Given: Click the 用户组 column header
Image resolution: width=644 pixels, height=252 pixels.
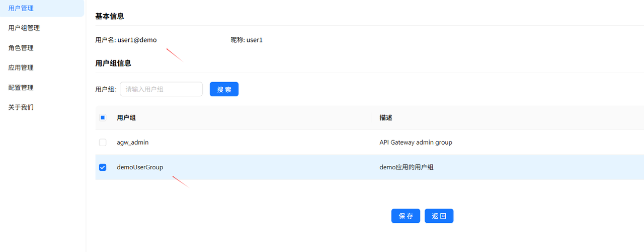Looking at the screenshot, I should pos(126,118).
